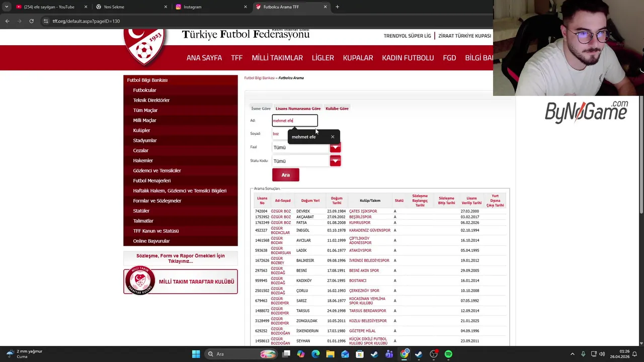This screenshot has width=644, height=362.
Task: Open ZİRAAT TÜRKİYE KUPASI link
Action: pos(464,36)
